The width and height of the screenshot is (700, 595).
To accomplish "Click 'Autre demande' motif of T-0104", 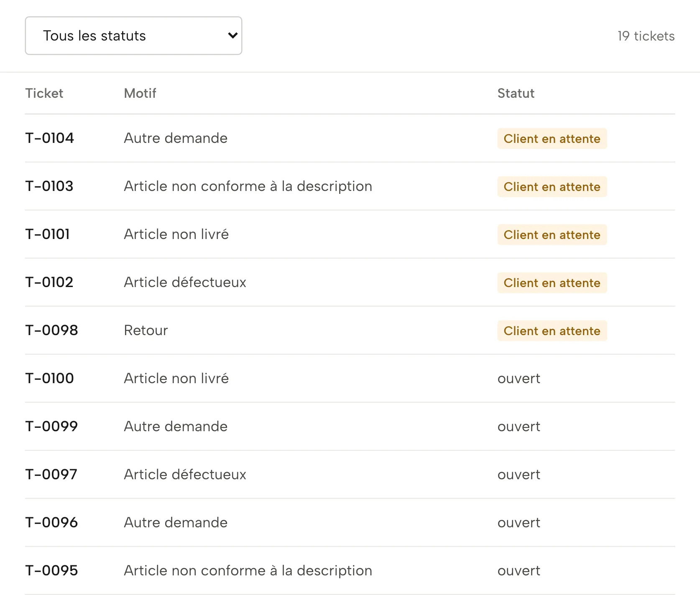I will pyautogui.click(x=176, y=138).
